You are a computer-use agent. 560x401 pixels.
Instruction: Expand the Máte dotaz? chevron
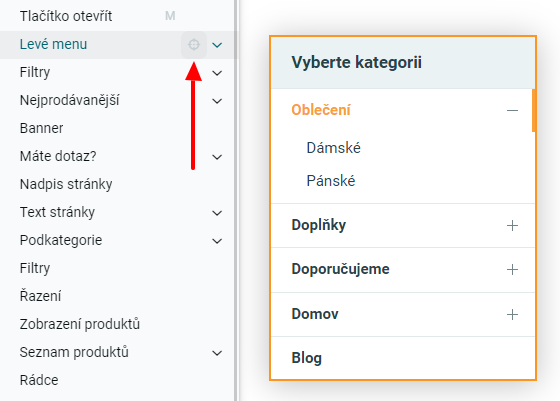(217, 157)
